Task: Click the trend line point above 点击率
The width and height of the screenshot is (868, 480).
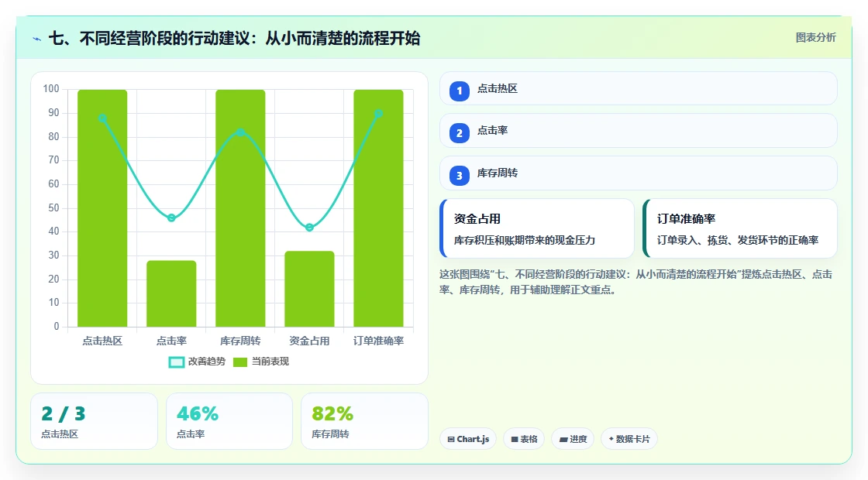Action: [171, 218]
